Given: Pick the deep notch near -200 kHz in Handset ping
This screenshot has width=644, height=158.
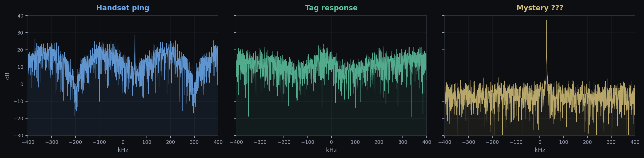Looking at the screenshot, I should coord(75,108).
